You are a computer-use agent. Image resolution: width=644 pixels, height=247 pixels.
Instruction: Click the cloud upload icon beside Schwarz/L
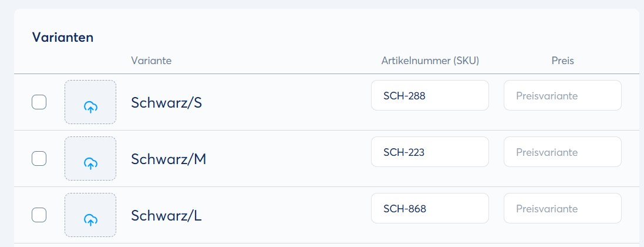pos(90,219)
